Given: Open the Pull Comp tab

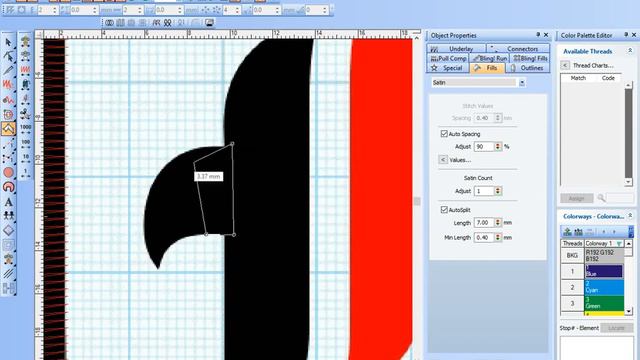Looking at the screenshot, I should point(448,58).
